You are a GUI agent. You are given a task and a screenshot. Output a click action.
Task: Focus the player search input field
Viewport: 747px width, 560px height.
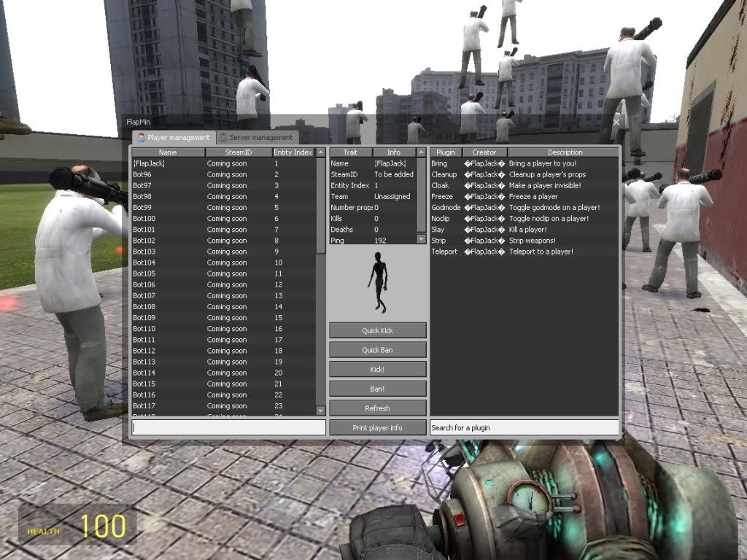click(x=228, y=427)
